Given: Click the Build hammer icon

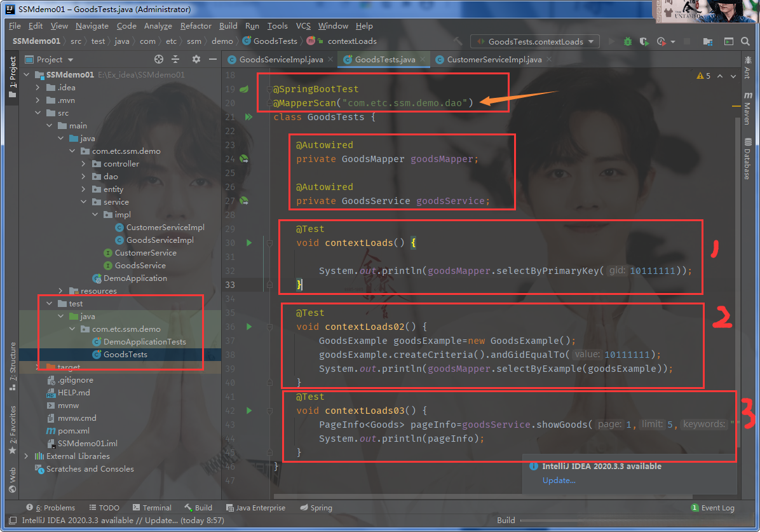Looking at the screenshot, I should 458,41.
